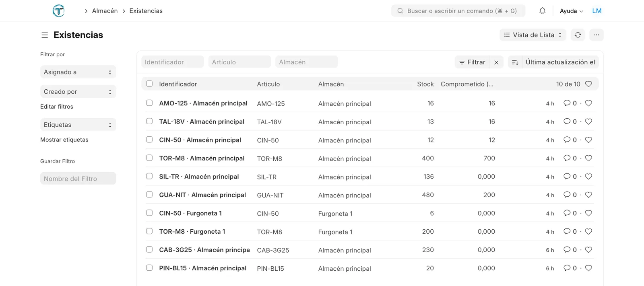Go to Existencias breadcrumb
The image size is (644, 286).
tap(146, 11)
